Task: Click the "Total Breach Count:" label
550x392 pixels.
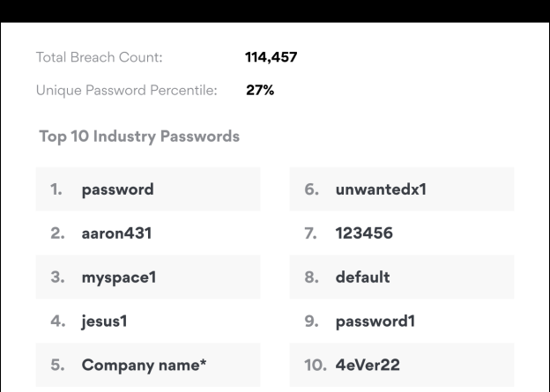Action: pyautogui.click(x=99, y=58)
